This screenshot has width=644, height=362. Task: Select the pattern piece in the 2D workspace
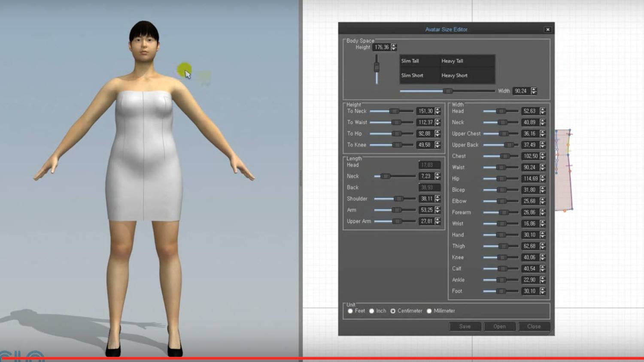click(565, 172)
